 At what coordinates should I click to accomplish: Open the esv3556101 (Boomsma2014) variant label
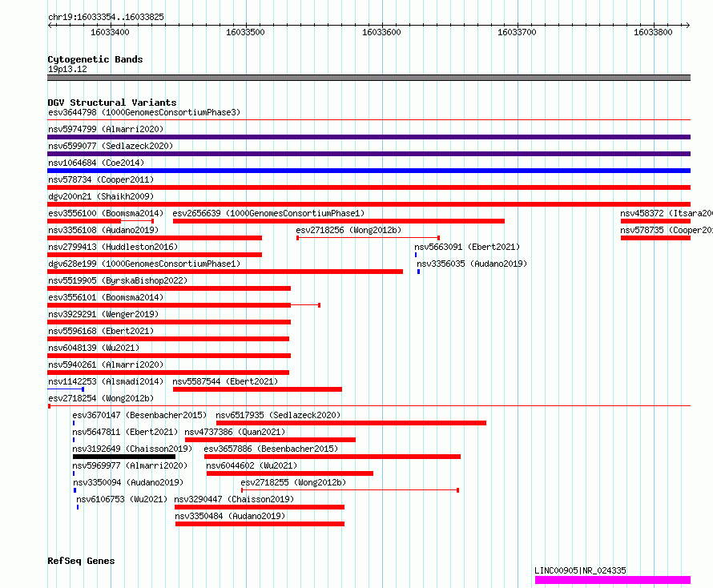coord(106,297)
